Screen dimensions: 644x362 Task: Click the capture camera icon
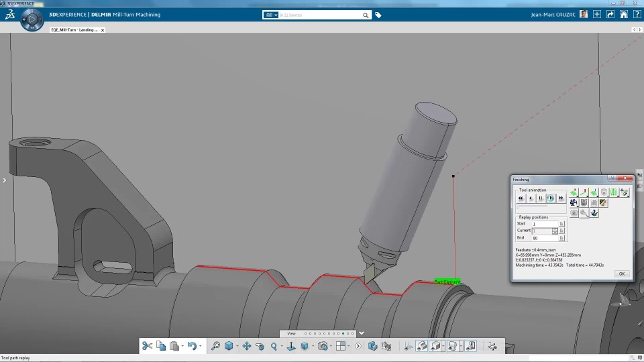[x=323, y=346]
